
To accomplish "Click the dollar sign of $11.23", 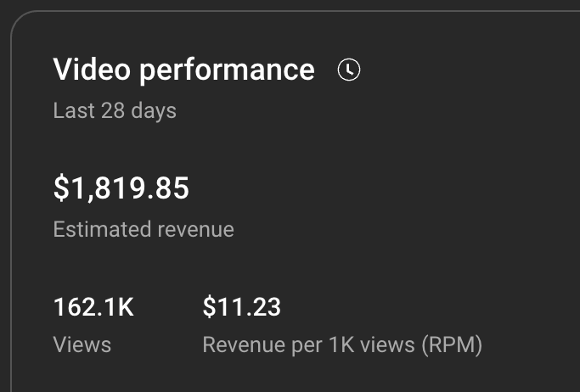I will tap(210, 307).
